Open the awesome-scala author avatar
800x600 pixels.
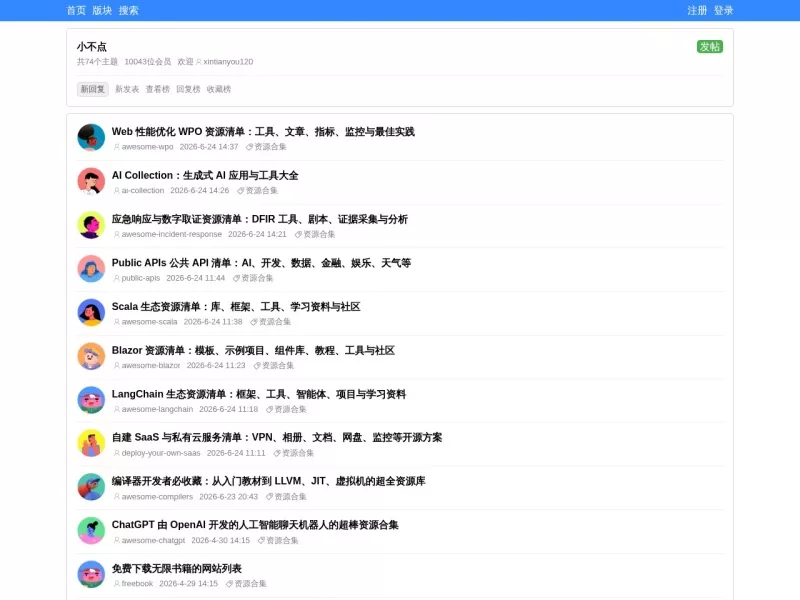91,313
